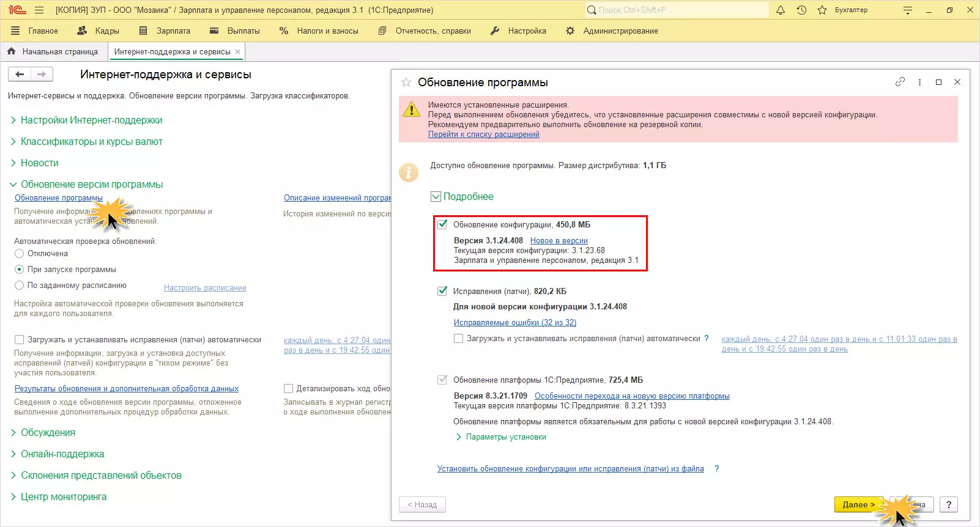This screenshot has height=527, width=980.
Task: Open Исправляемые ошибки (32 из 32) link
Action: [x=515, y=323]
